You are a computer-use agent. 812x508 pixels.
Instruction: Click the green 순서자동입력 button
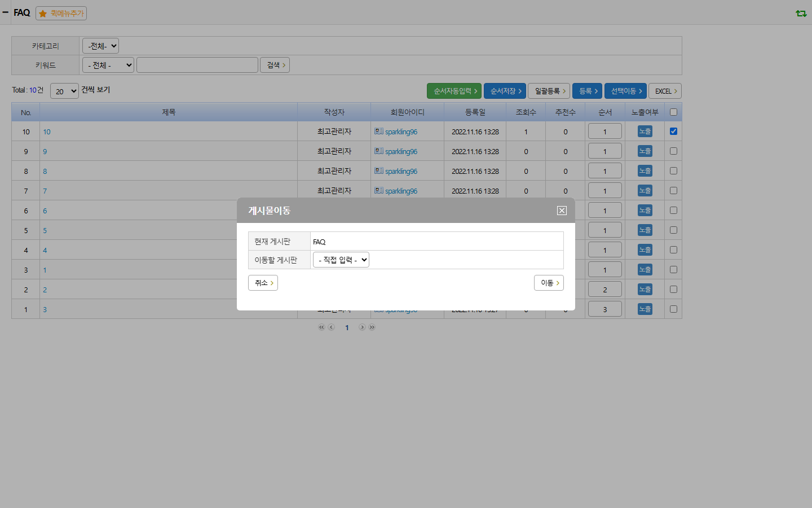click(x=454, y=91)
